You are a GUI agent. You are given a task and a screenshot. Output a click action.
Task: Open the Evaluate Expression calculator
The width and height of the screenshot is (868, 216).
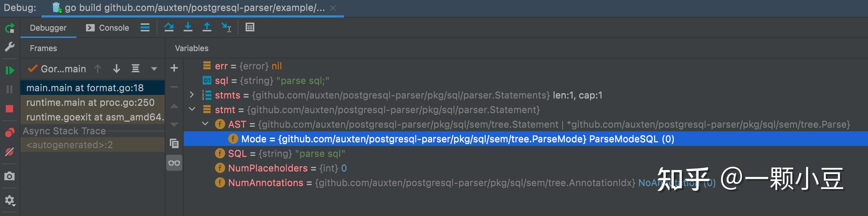250,27
